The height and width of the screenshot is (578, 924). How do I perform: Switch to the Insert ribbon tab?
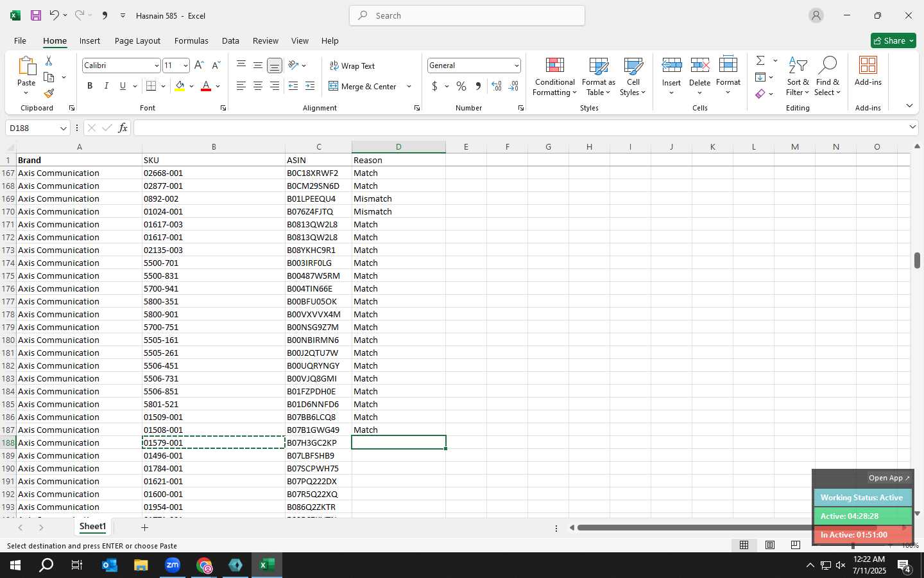(90, 40)
